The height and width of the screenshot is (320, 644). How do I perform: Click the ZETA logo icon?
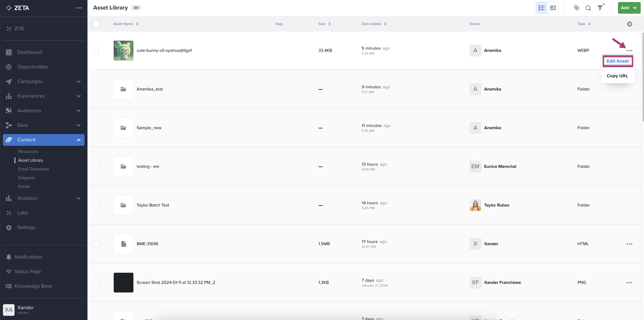click(x=9, y=8)
